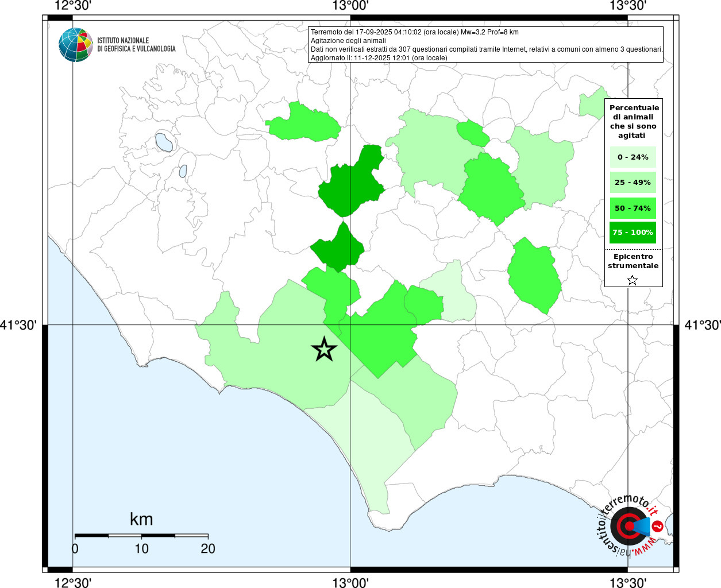The image size is (721, 588).
Task: Click the 'Terremoto del 17-09-2025' title line
Action: (414, 32)
